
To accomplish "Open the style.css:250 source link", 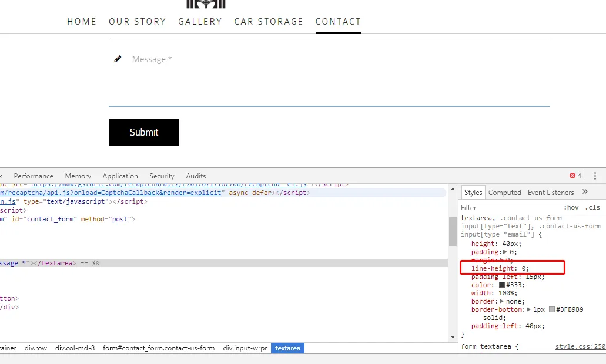I will 580,346.
